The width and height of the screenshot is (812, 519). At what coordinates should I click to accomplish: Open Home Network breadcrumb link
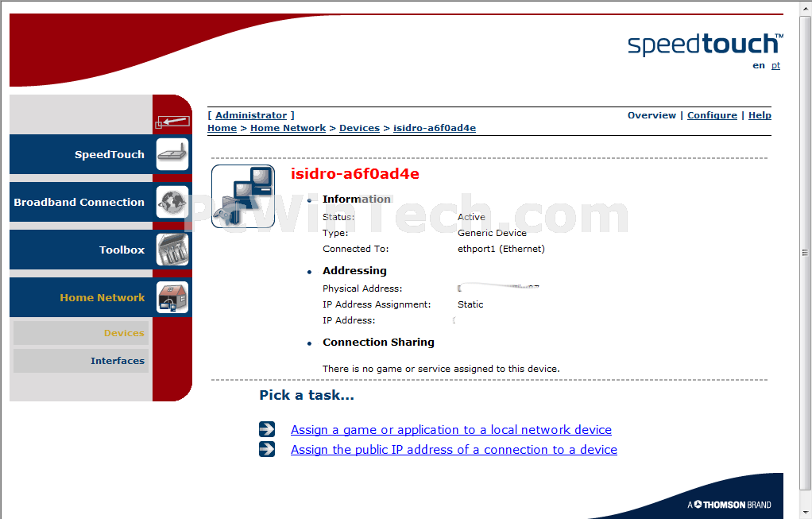(x=288, y=128)
